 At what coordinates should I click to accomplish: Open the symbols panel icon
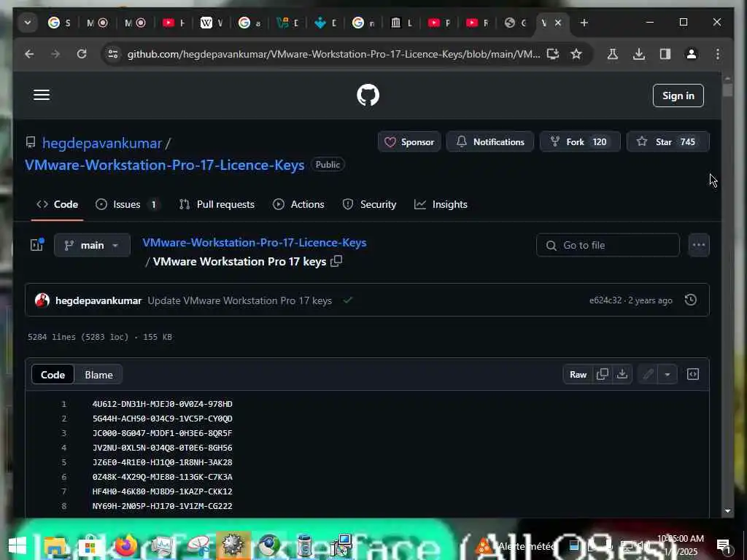[693, 374]
